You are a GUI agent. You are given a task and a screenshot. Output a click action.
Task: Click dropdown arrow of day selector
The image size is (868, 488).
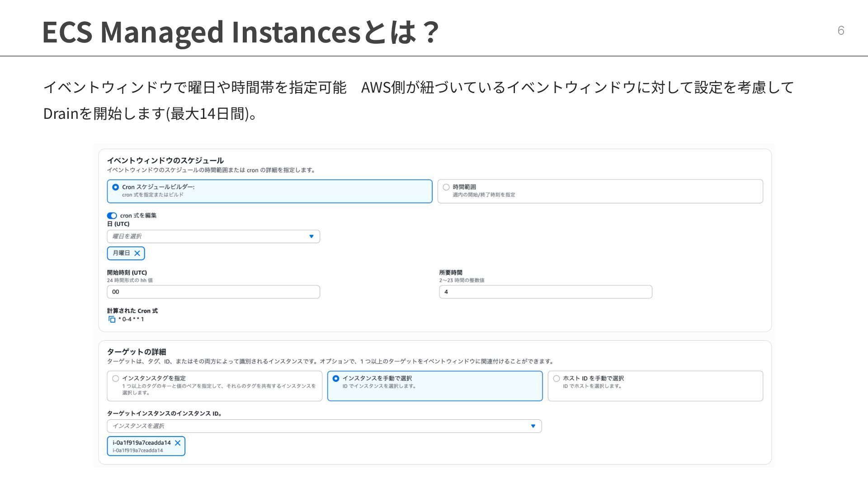pyautogui.click(x=311, y=236)
